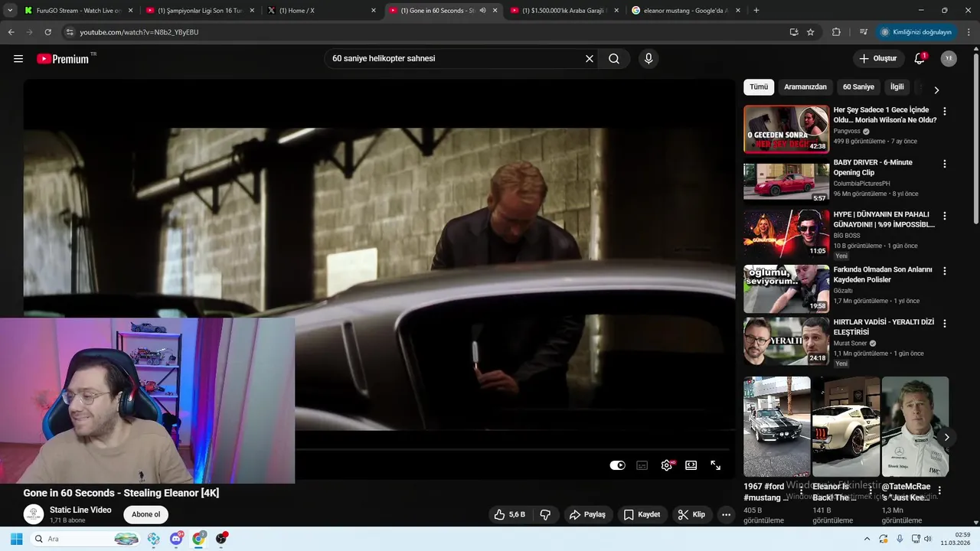Open options for Moriah Wilson video
980x551 pixels.
click(944, 112)
